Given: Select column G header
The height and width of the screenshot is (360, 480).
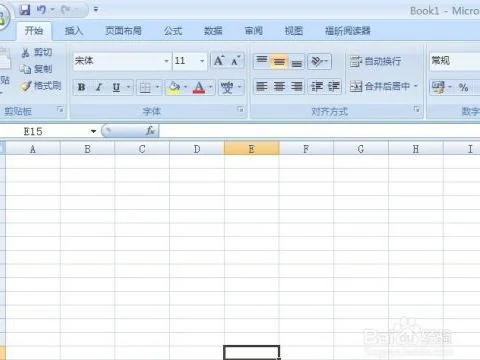Looking at the screenshot, I should tap(361, 149).
